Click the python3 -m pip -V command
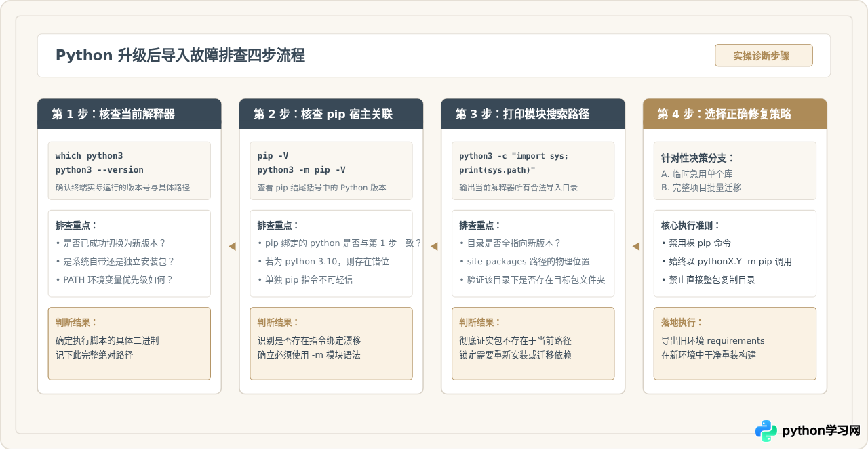Viewport: 868px width, 450px height. click(x=301, y=170)
